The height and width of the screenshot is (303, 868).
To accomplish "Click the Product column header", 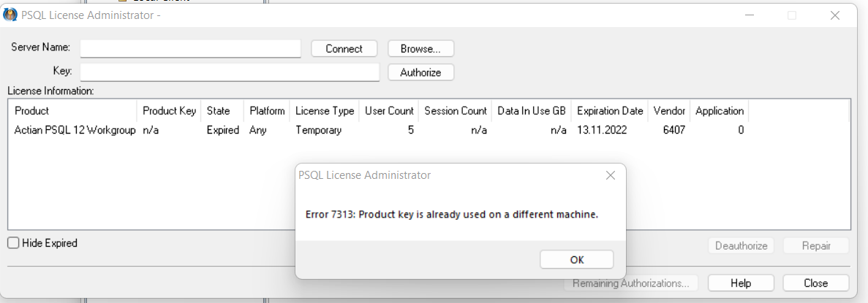I will [72, 110].
